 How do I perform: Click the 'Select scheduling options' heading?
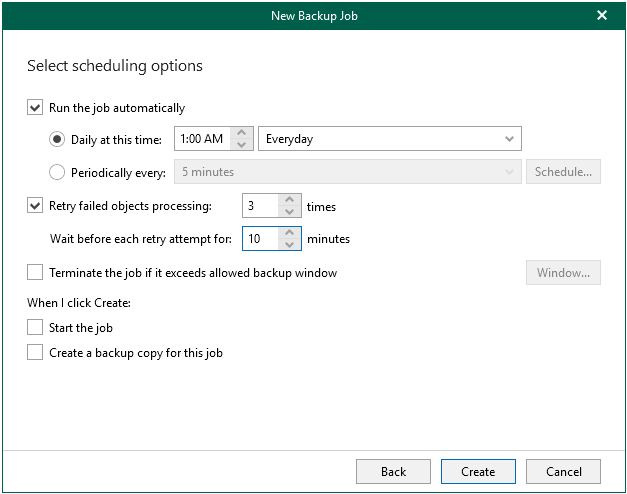pos(115,66)
